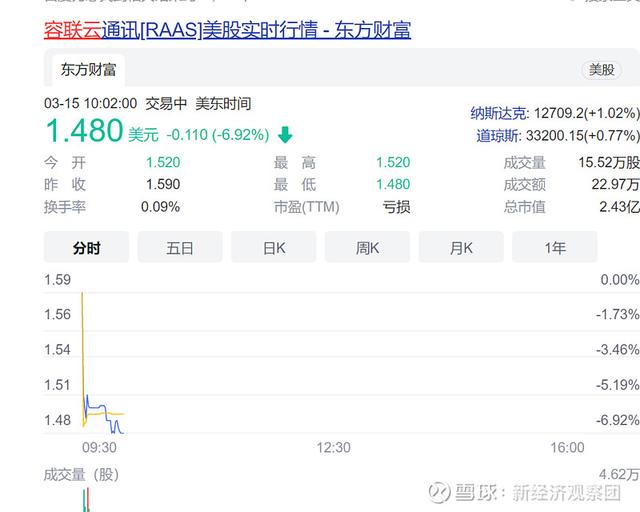Open the 容联云通讯[RAAS] 东方财富 title link
Image resolution: width=640 pixels, height=512 pixels.
click(227, 30)
